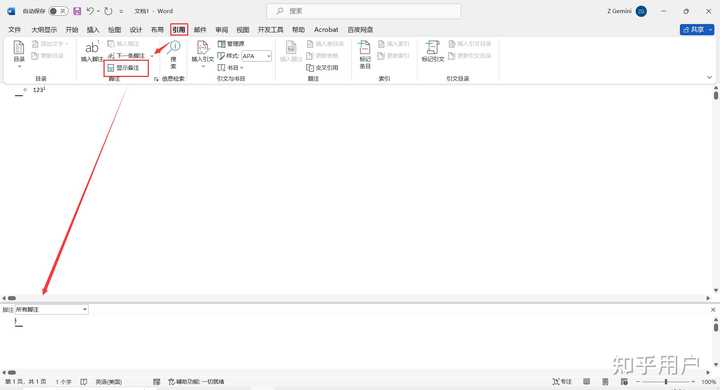The width and height of the screenshot is (720, 390).
Task: Click the Word application logo icon
Action: [11, 11]
